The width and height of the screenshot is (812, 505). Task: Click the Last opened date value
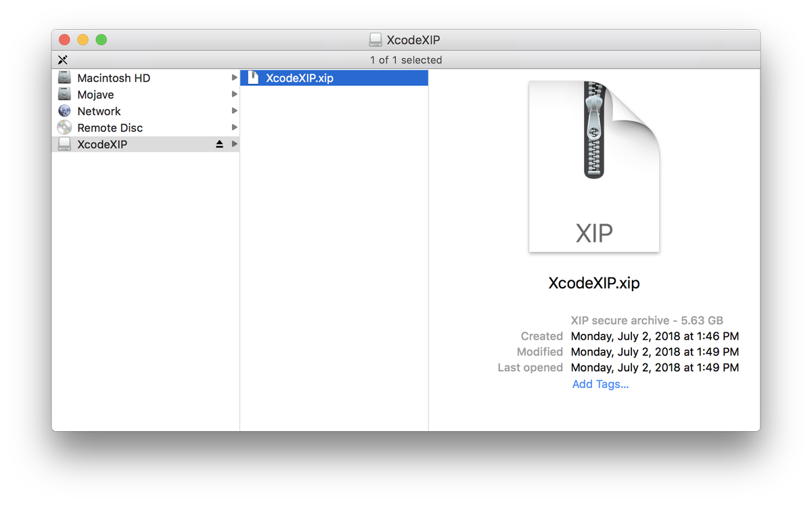pos(655,368)
